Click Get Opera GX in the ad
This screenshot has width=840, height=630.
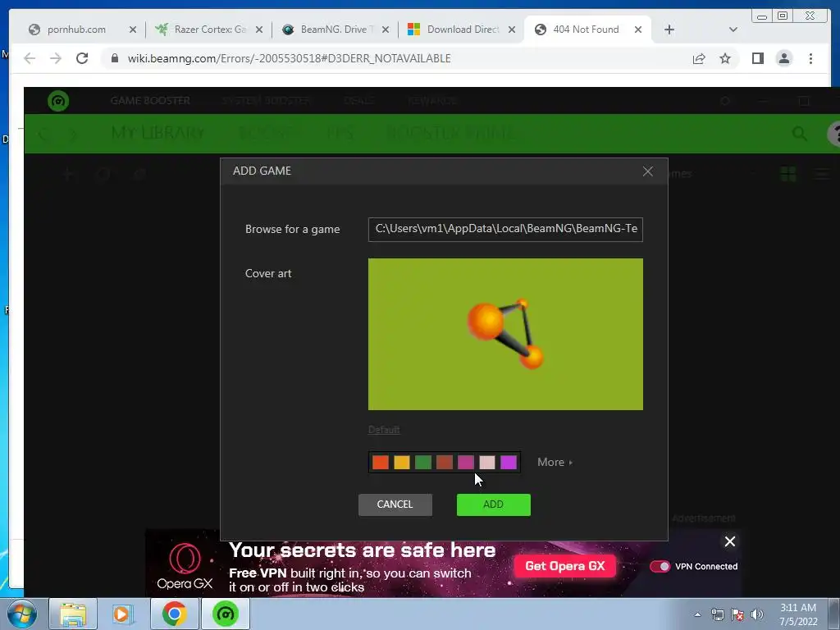564,566
